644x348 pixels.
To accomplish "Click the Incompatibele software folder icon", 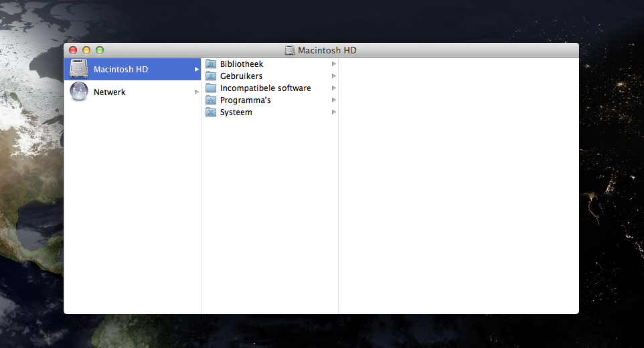I will point(211,88).
